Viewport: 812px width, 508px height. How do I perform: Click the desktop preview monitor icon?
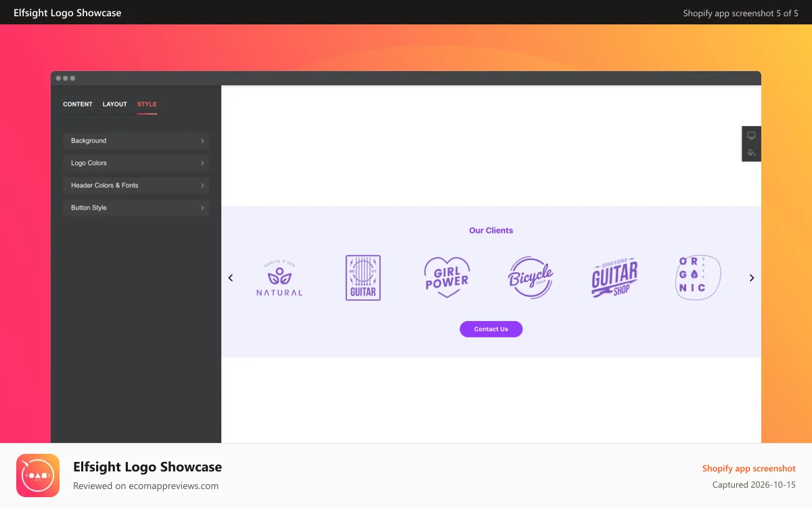click(x=751, y=135)
